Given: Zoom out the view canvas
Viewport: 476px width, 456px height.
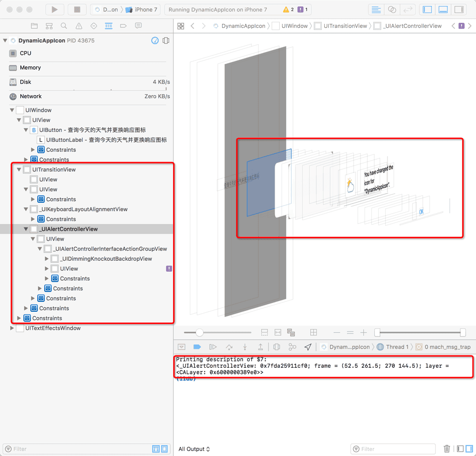Looking at the screenshot, I should click(337, 333).
